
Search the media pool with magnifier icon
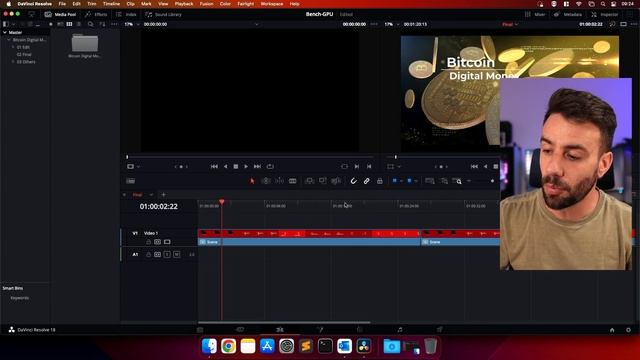pyautogui.click(x=91, y=24)
